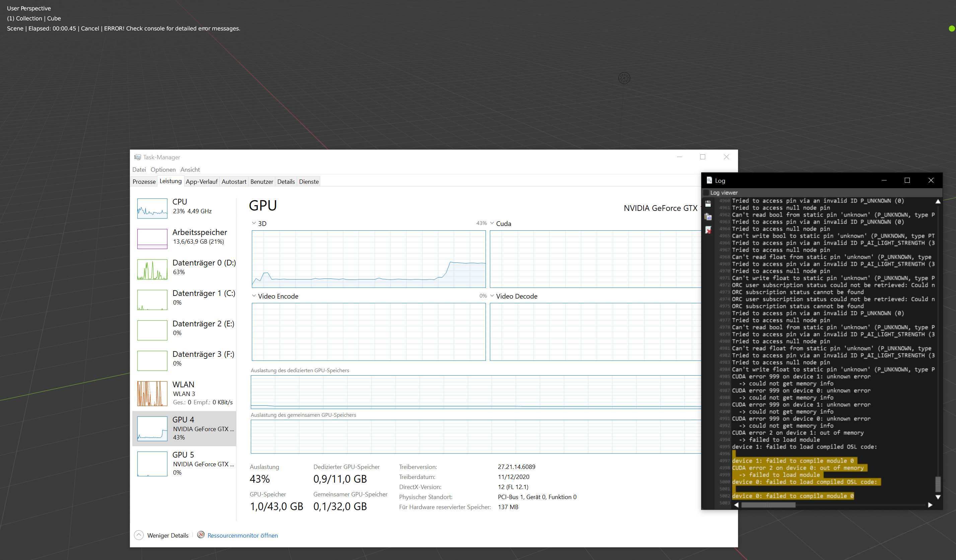
Task: Click the log scroll-down arrow
Action: click(x=938, y=497)
